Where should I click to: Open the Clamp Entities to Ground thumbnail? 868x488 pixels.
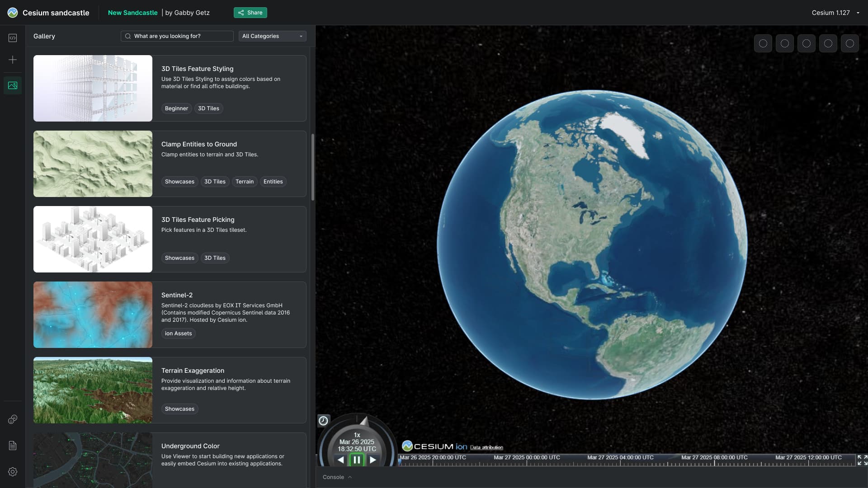[93, 164]
